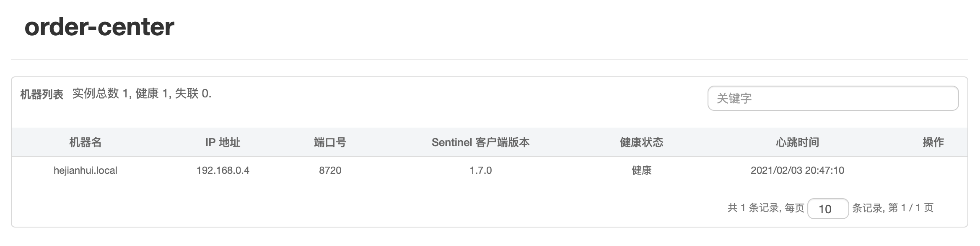Viewport: 980px width, 246px height.
Task: Click the heartbeat time 2021/02/03 20:47:10 cell
Action: [x=797, y=170]
